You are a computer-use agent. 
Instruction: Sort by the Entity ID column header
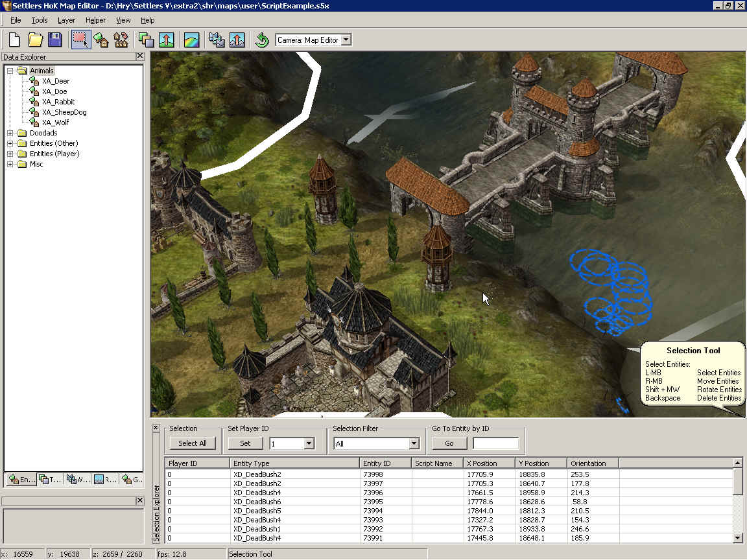click(385, 463)
